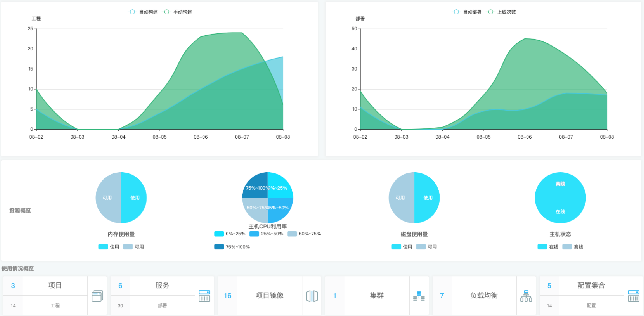The height and width of the screenshot is (316, 644).
Task: Open the 项目 usage card
Action: click(x=55, y=286)
